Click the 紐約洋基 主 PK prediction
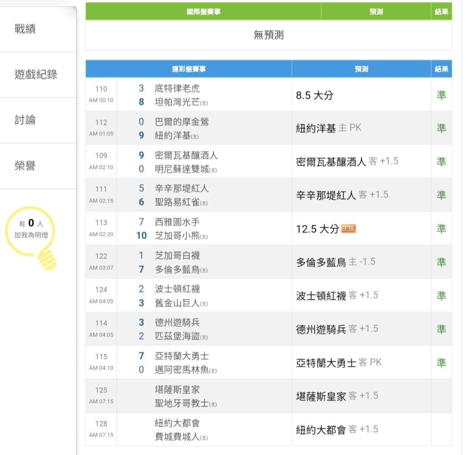This screenshot has width=476, height=455. pyautogui.click(x=329, y=128)
